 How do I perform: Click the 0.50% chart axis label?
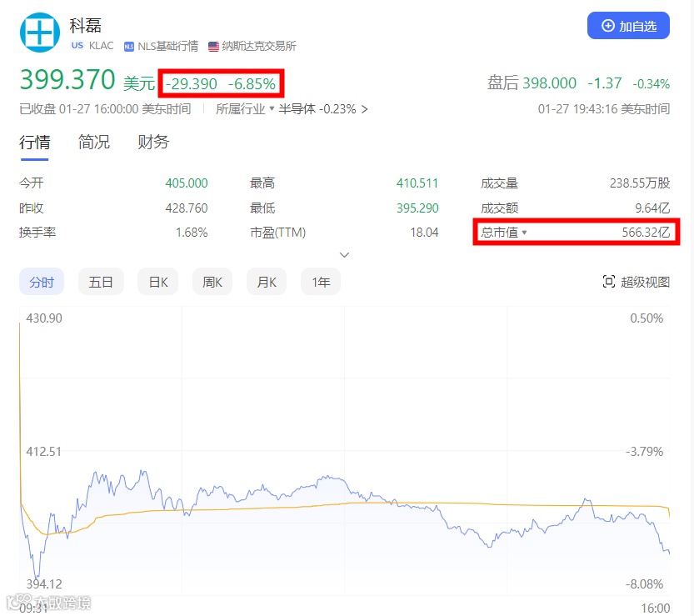[x=647, y=318]
